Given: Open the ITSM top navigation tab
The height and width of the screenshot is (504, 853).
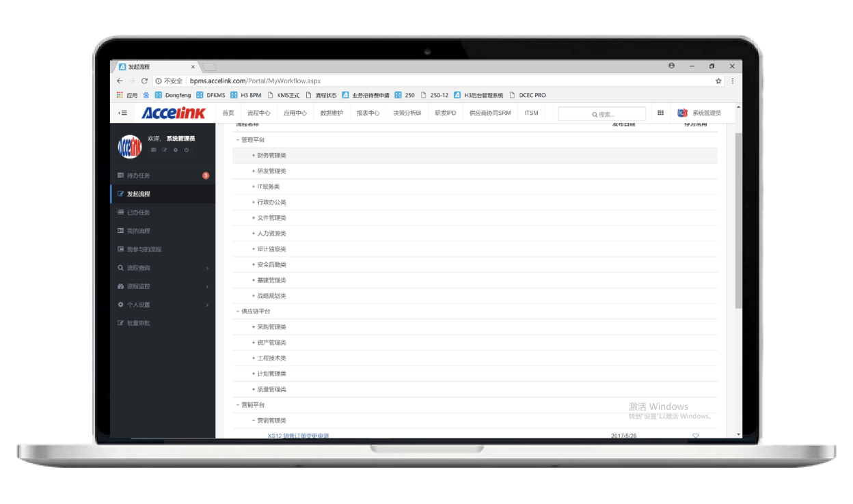Looking at the screenshot, I should click(x=532, y=113).
